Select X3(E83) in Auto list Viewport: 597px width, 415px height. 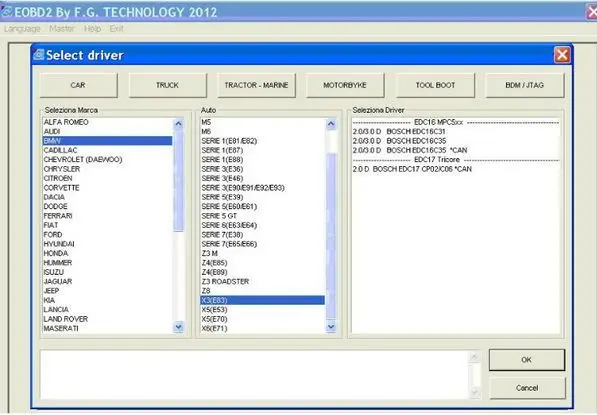(x=262, y=300)
